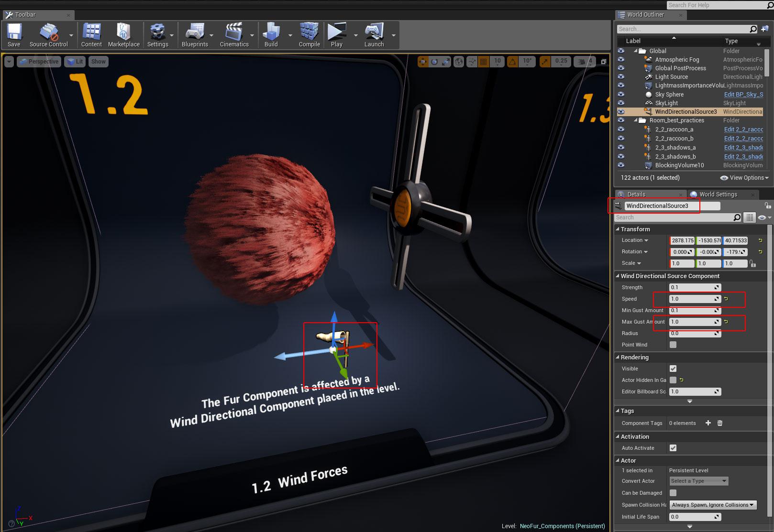Uncheck the Auto Activate checkbox
This screenshot has height=532, width=774.
pos(673,448)
